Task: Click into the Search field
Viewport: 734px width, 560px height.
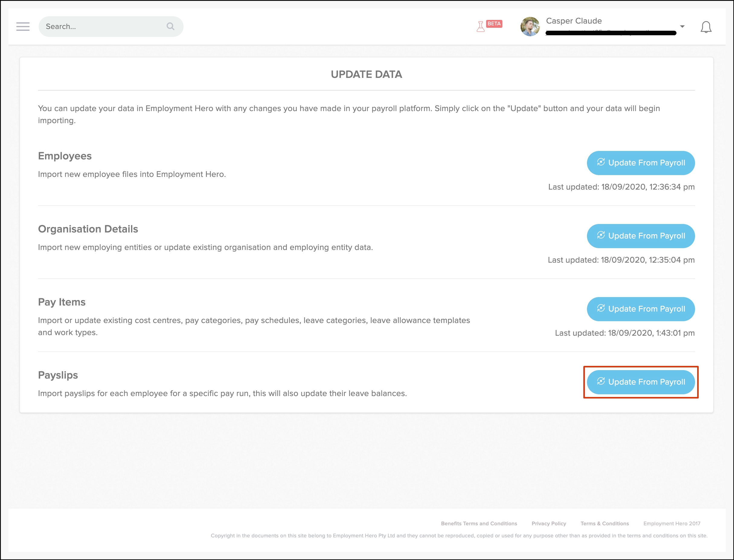Action: coord(111,27)
